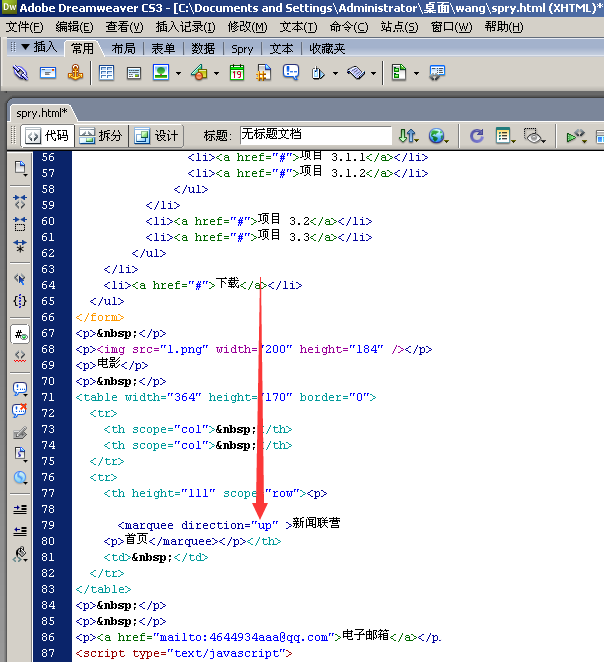Click the Date calendar icon

[x=237, y=73]
